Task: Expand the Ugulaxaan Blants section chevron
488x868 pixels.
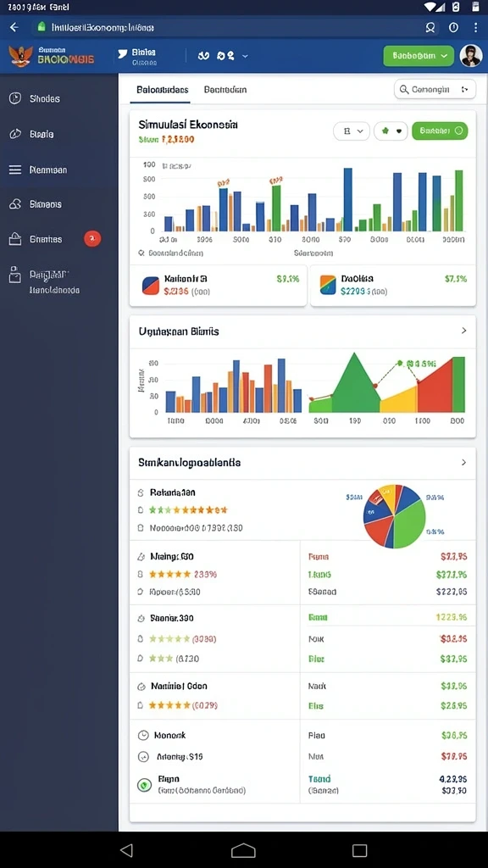Action: point(463,331)
